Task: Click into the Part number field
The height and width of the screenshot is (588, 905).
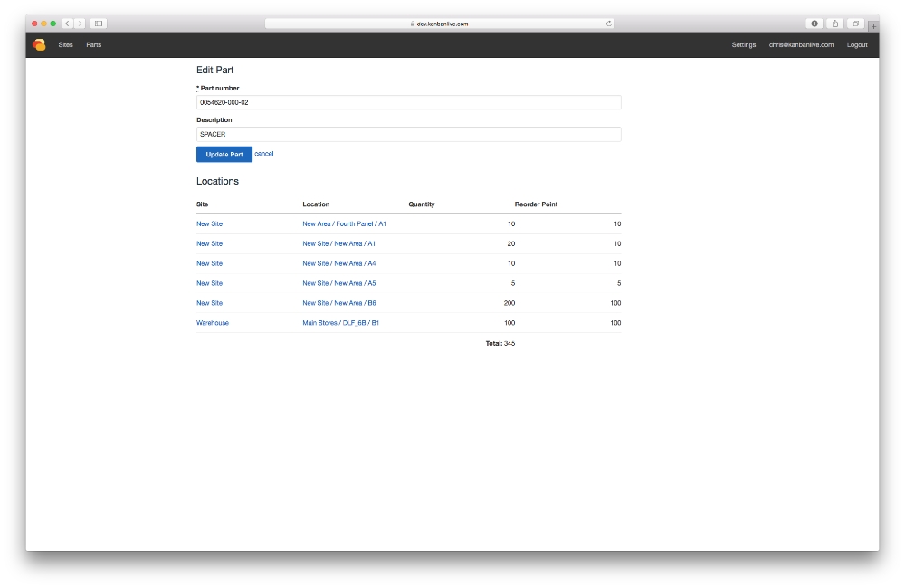Action: (408, 103)
